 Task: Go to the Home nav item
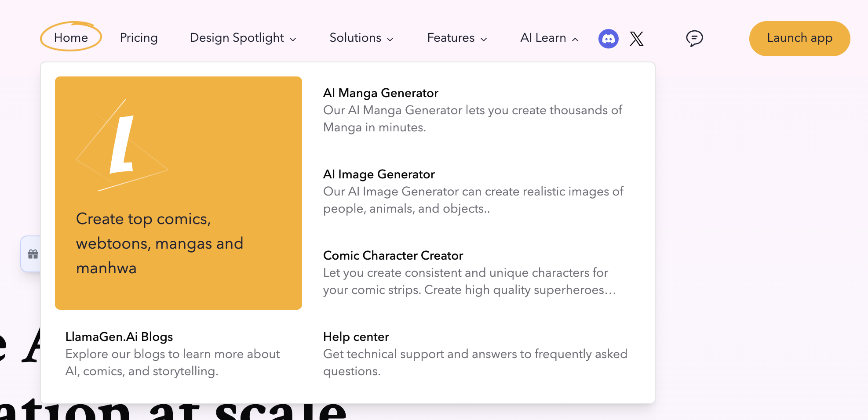pos(71,38)
